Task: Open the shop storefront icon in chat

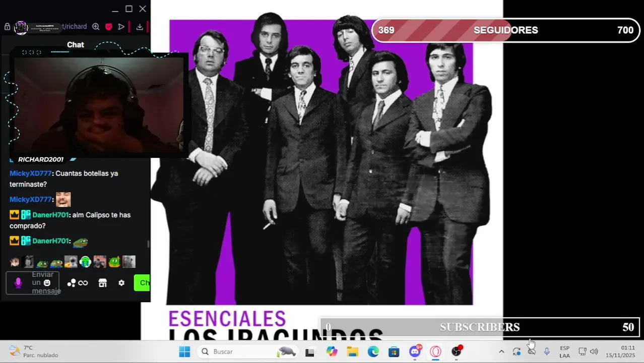Action: click(103, 283)
